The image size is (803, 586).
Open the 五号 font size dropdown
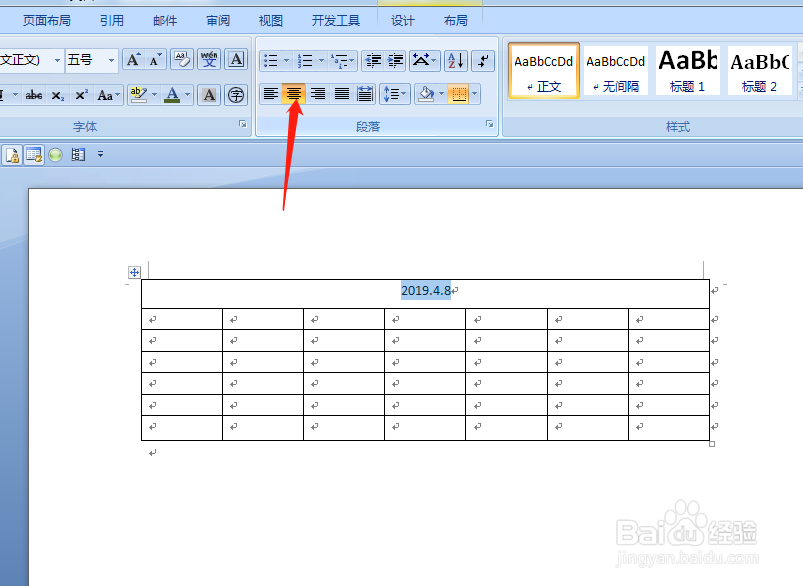[111, 60]
